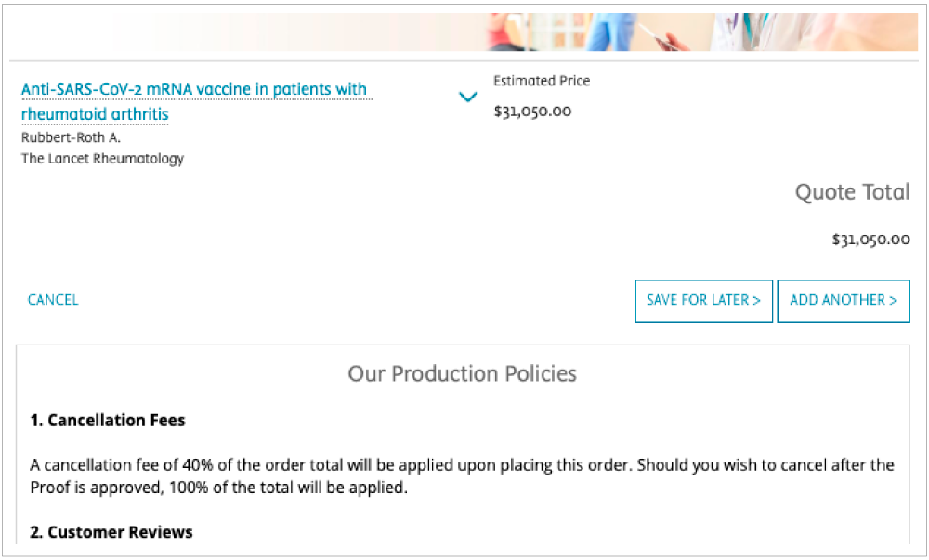The image size is (929, 560).
Task: Click the SAVE FOR LATER button
Action: coord(703,301)
